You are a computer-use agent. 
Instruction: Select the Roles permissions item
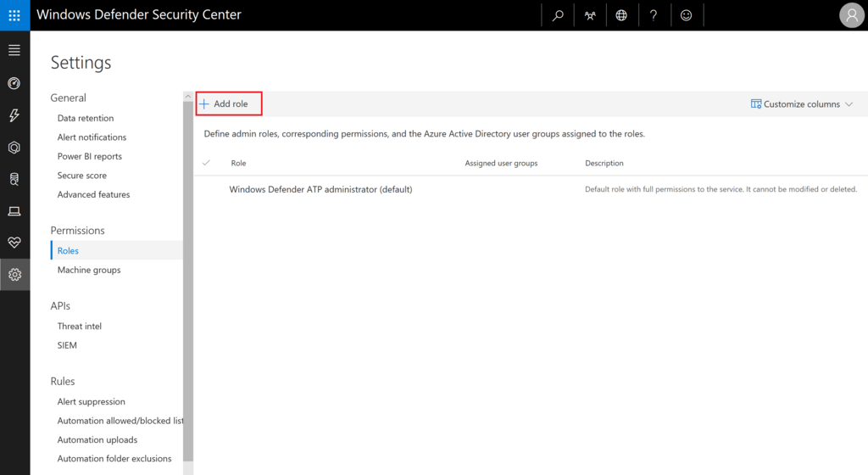point(117,250)
